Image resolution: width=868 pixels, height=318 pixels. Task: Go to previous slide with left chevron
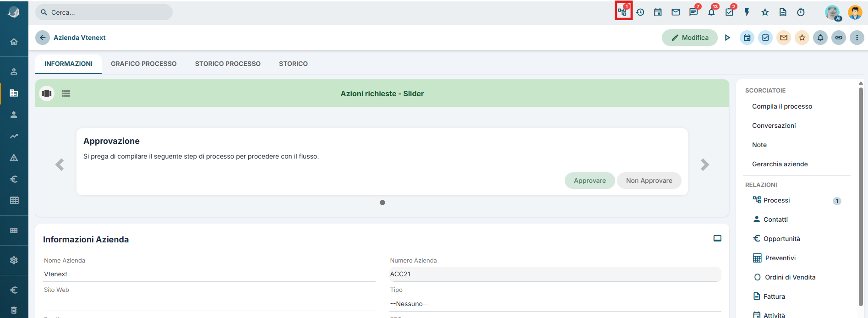point(60,164)
